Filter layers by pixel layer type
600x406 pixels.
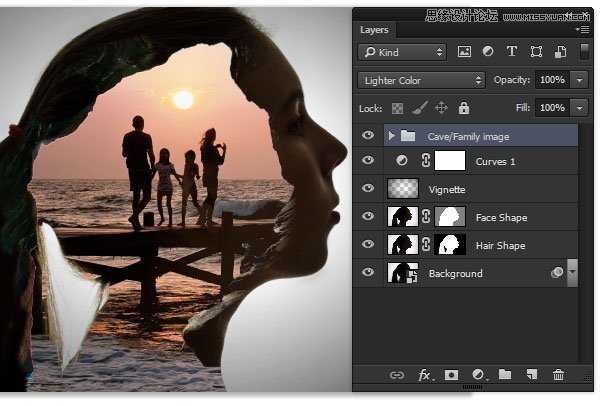(x=464, y=51)
